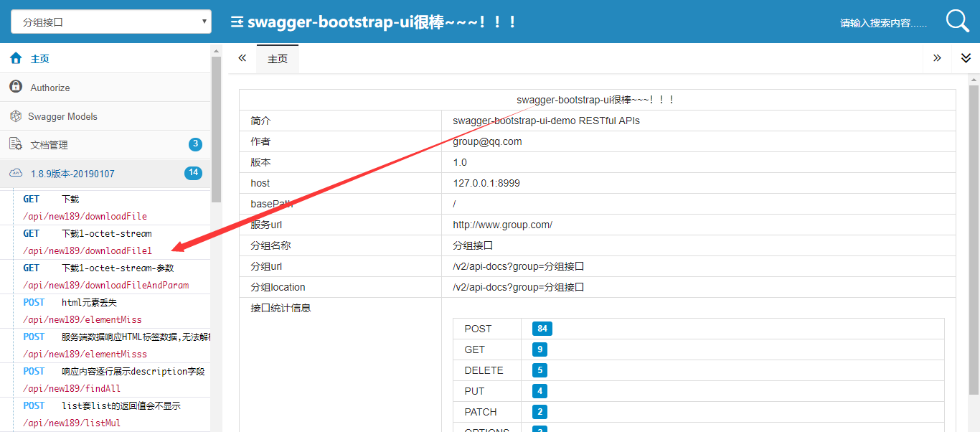Click the 分组location value /v2/api-docs
980x432 pixels.
pyautogui.click(x=519, y=287)
